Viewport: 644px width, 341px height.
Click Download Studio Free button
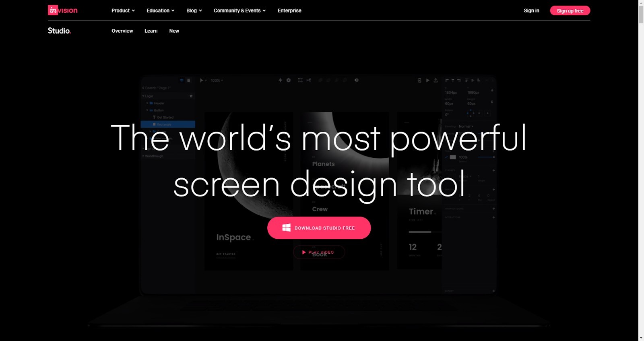point(319,228)
